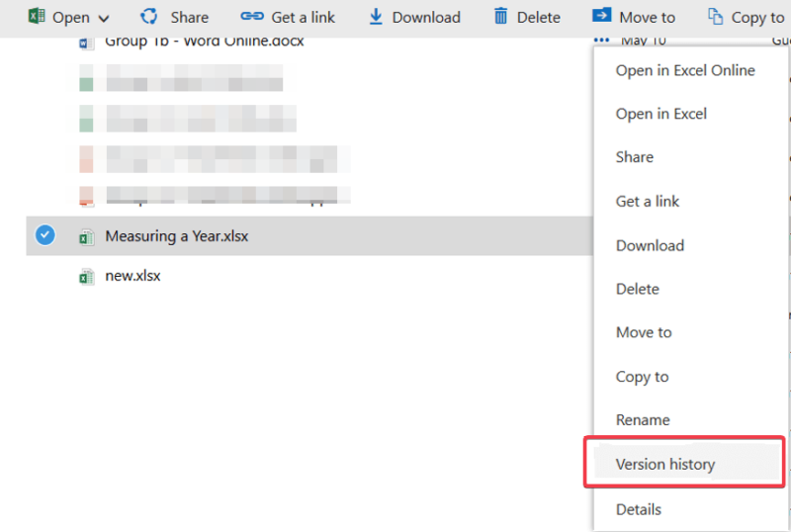Select Rename in the context menu
Image resolution: width=791 pixels, height=532 pixels.
(x=643, y=420)
